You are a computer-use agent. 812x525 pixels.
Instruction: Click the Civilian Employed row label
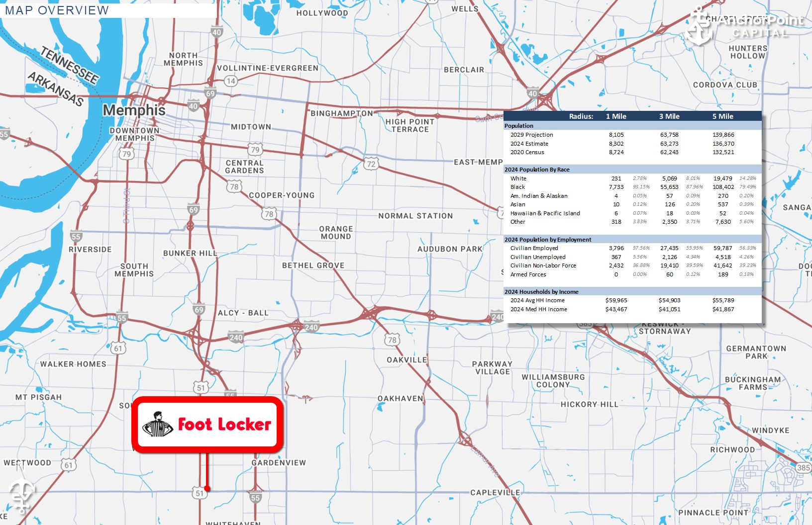tap(534, 248)
